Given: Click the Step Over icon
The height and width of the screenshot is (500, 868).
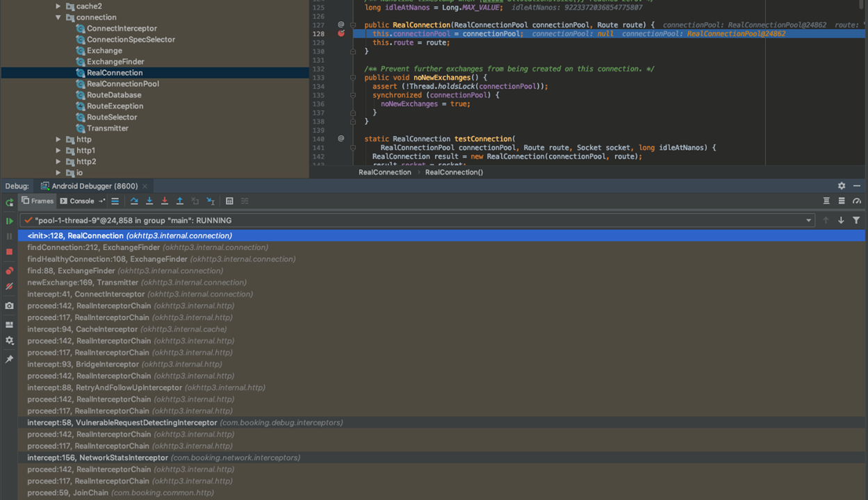Looking at the screenshot, I should [134, 201].
